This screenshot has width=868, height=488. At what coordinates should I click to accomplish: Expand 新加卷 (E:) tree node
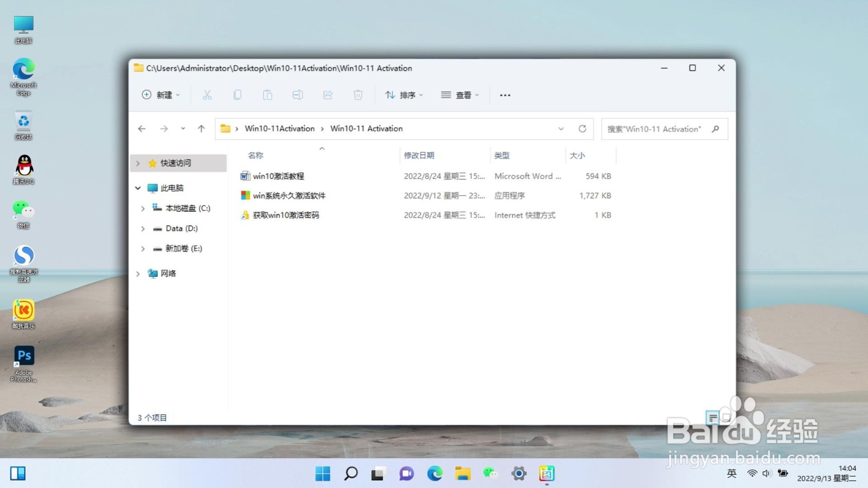(143, 248)
